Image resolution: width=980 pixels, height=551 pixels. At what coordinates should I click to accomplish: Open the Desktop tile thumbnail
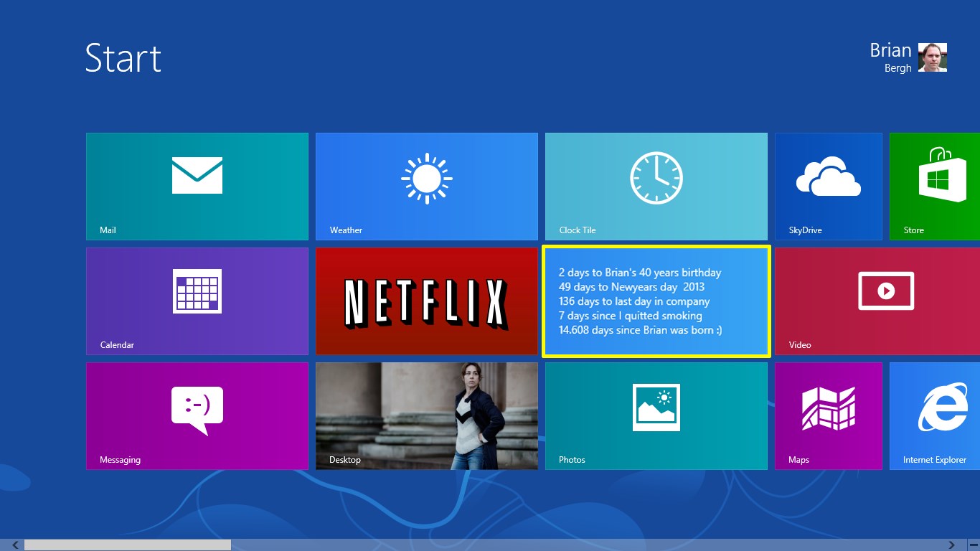[427, 416]
